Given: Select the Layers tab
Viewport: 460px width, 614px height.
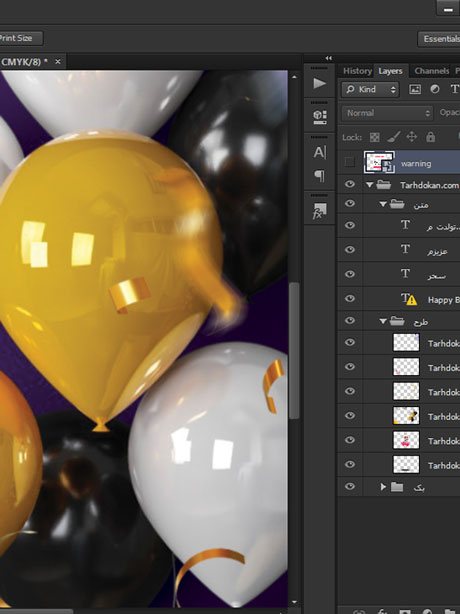Looking at the screenshot, I should 390,71.
